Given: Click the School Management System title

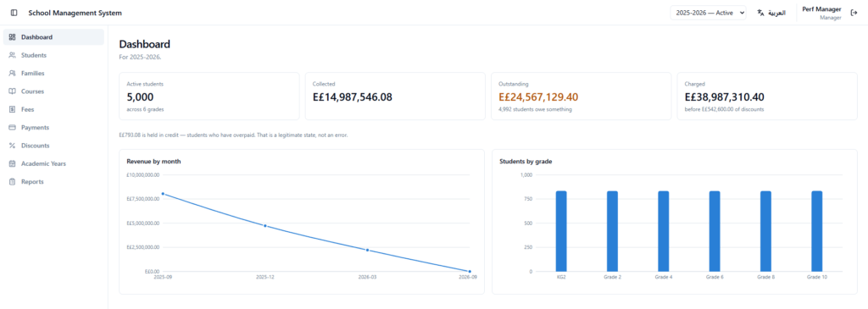Looking at the screenshot, I should tap(75, 13).
